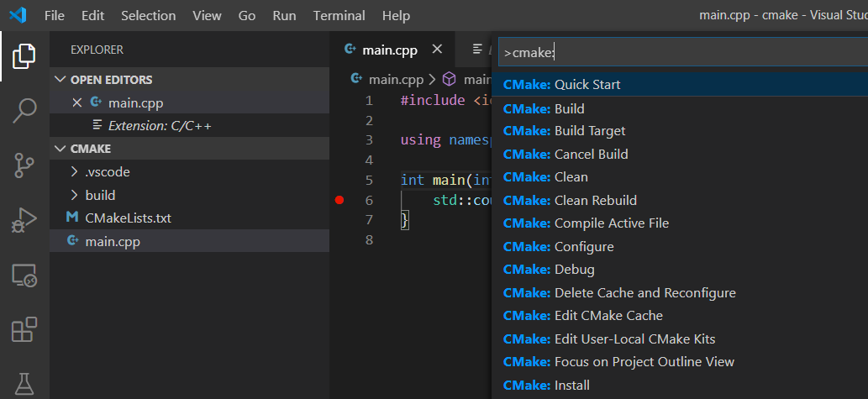The width and height of the screenshot is (868, 399).
Task: Run CMake: Debug command
Action: [680, 270]
